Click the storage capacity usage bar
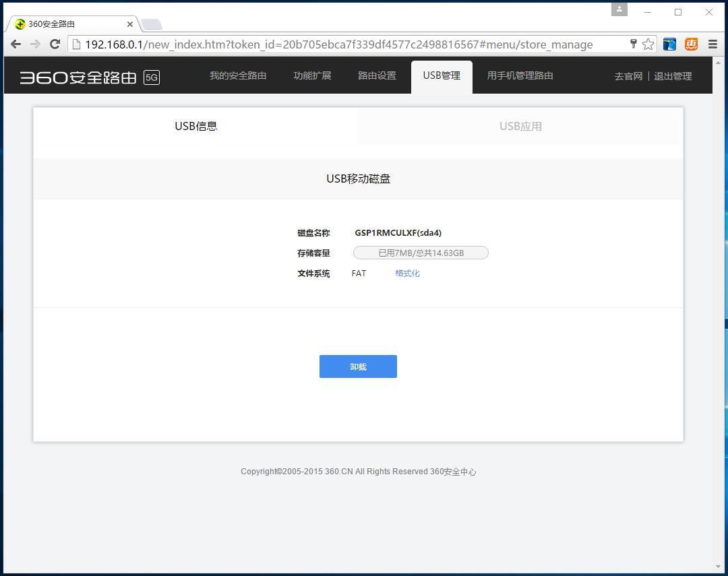Screen dimensions: 728x576 (x=421, y=253)
